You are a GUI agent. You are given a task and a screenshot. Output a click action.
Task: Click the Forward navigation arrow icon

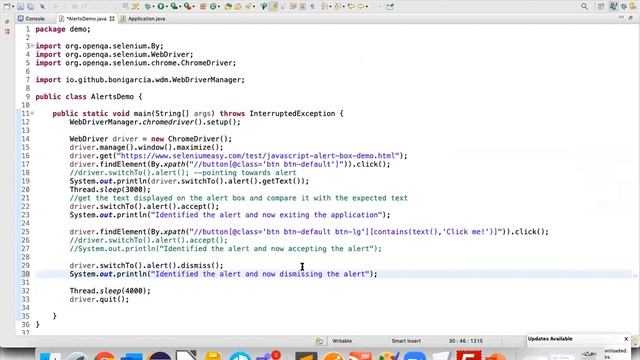pyautogui.click(x=361, y=6)
